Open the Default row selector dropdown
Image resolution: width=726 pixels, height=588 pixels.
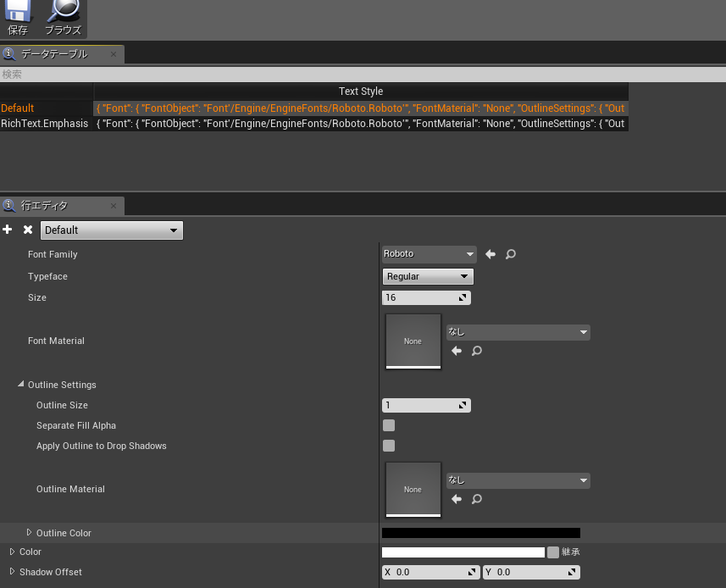(111, 230)
